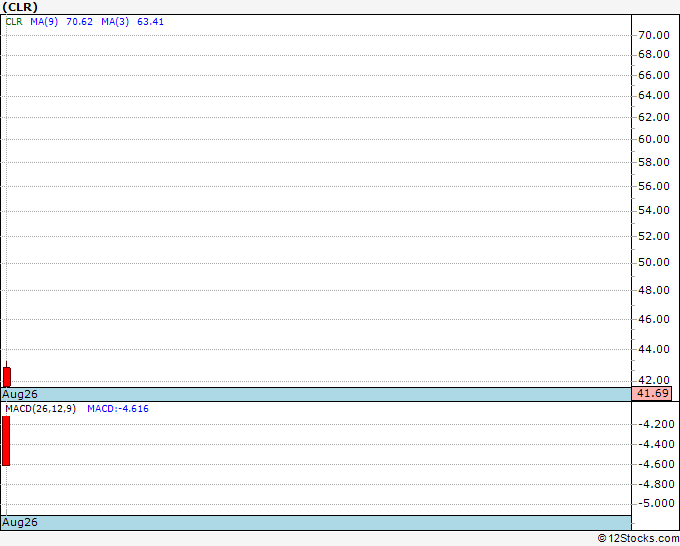Click the -4.400 MACD axis label
The height and width of the screenshot is (546, 680).
(x=656, y=444)
